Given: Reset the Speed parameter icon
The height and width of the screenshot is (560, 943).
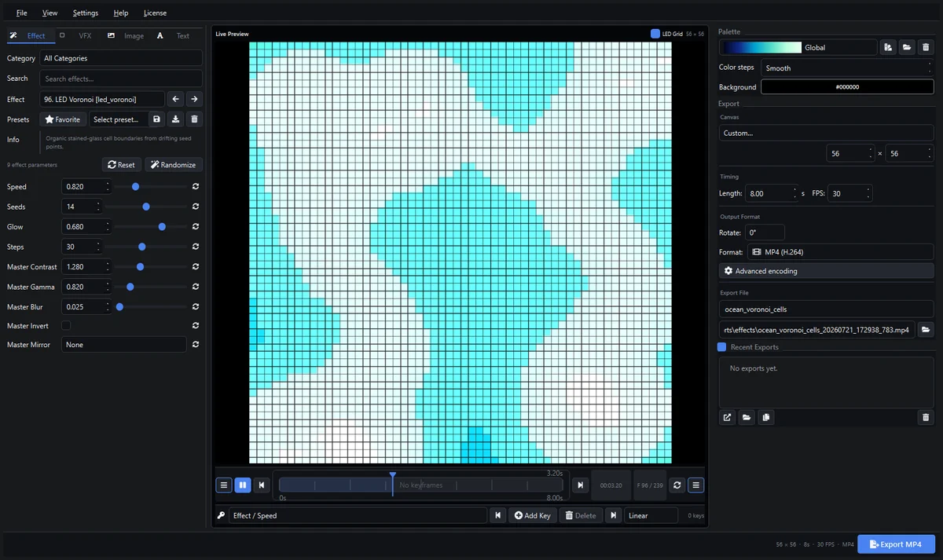Looking at the screenshot, I should coord(195,187).
